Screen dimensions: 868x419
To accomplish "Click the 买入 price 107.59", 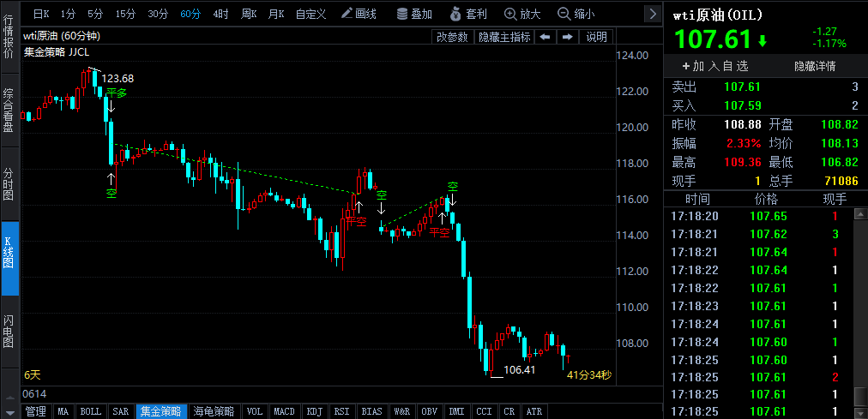I will pos(742,105).
